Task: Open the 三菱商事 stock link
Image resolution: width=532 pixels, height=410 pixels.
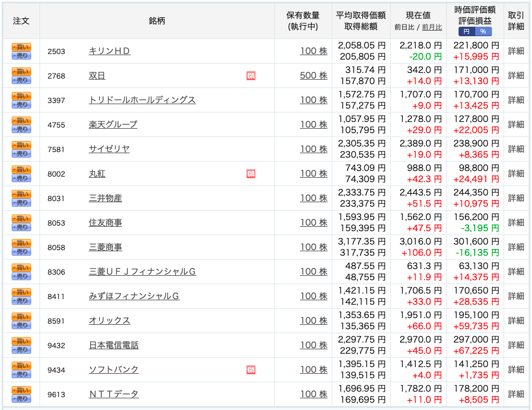Action: (x=105, y=247)
